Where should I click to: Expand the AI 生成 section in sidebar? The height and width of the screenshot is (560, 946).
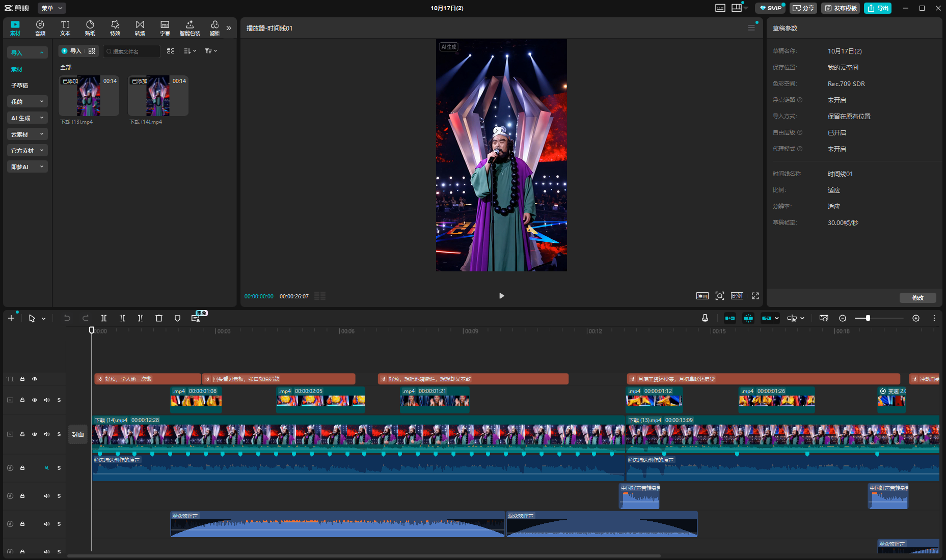27,118
